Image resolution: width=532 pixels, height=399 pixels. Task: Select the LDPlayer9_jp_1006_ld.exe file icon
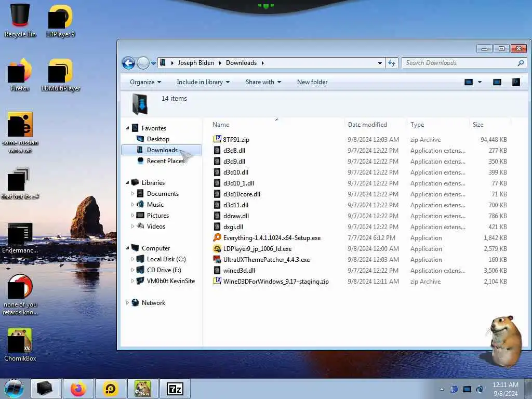coord(217,249)
